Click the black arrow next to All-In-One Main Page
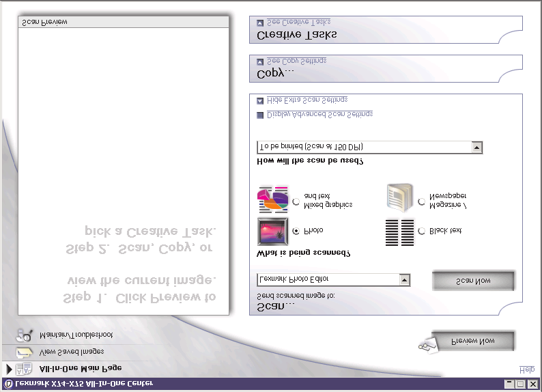 [10, 369]
